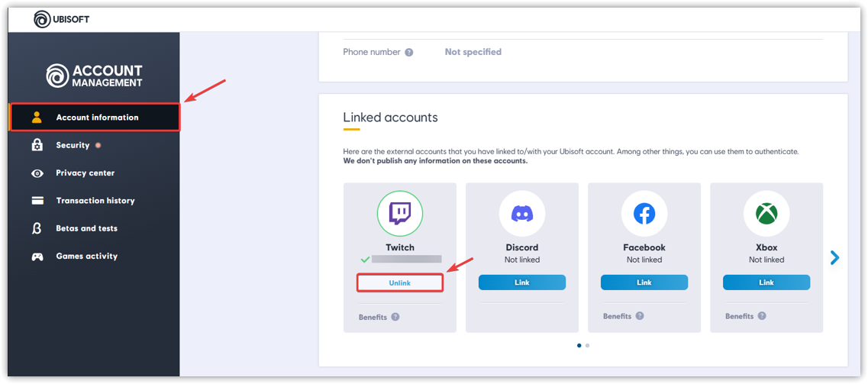This screenshot has height=384, width=868.
Task: Link the Xbox account
Action: click(x=766, y=282)
